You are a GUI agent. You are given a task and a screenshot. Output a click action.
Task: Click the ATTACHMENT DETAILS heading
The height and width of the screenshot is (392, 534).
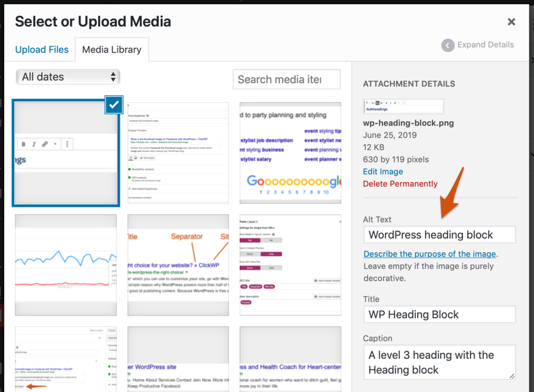pyautogui.click(x=409, y=84)
